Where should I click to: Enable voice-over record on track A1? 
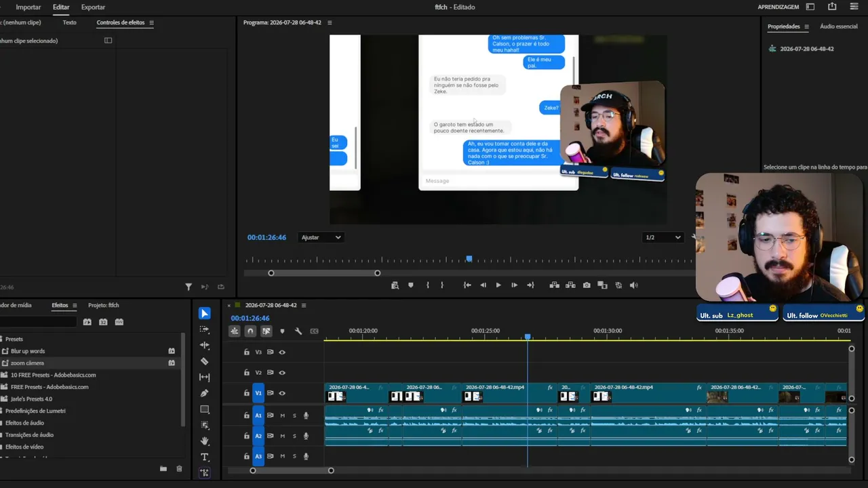click(x=306, y=415)
